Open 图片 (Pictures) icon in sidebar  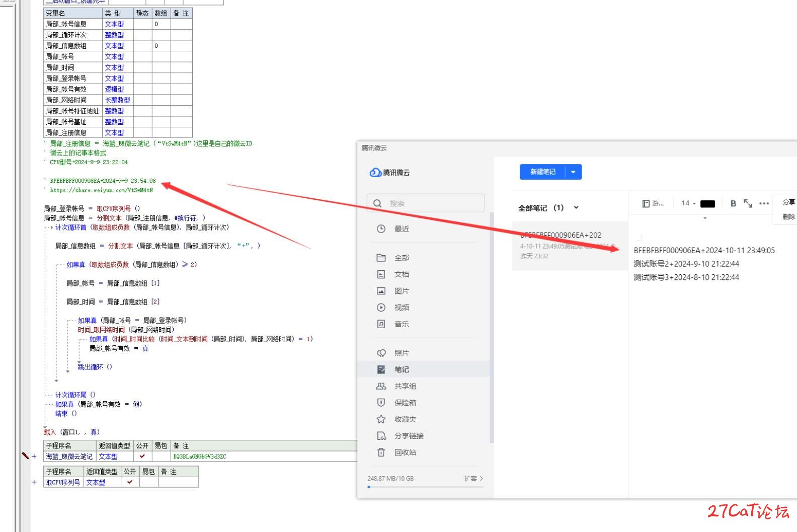point(381,291)
